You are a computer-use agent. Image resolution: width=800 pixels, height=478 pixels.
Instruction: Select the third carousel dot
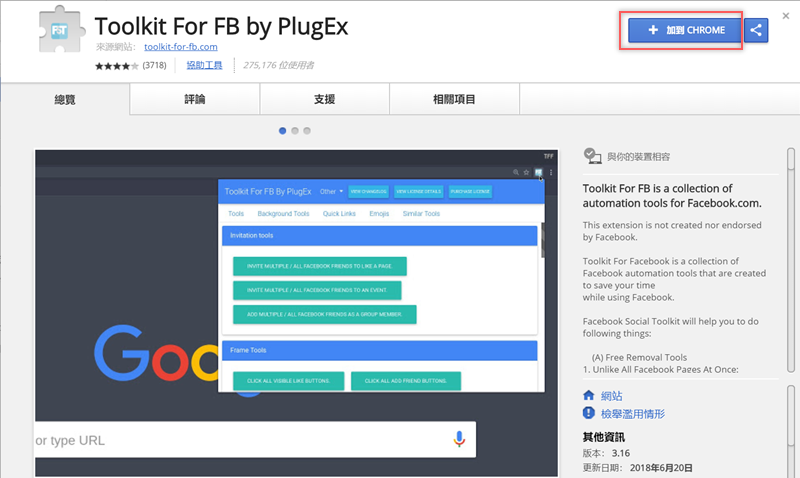307,131
